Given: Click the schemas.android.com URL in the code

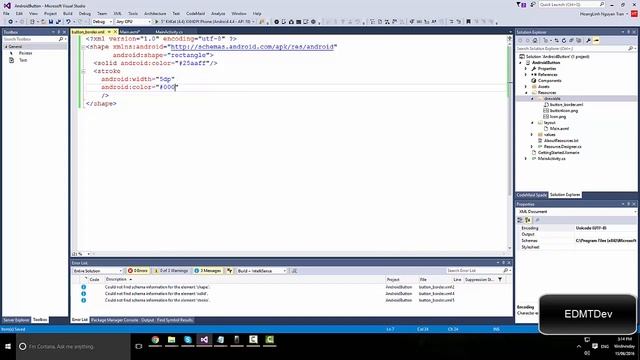Looking at the screenshot, I should click(x=252, y=47).
